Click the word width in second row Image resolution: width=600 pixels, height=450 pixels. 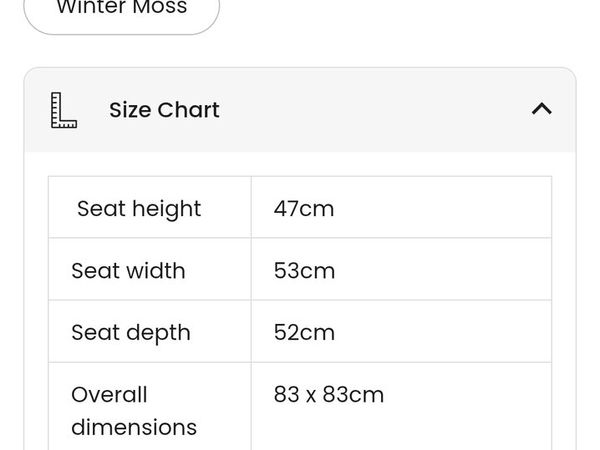156,271
